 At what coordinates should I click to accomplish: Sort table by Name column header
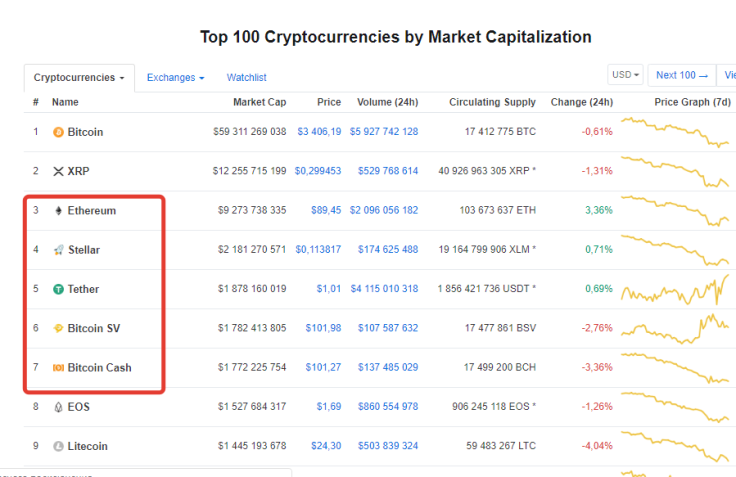pyautogui.click(x=65, y=102)
